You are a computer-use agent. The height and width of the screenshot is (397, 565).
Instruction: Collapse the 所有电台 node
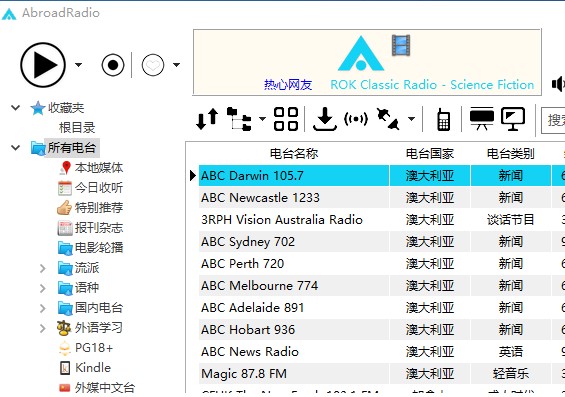tap(15, 147)
